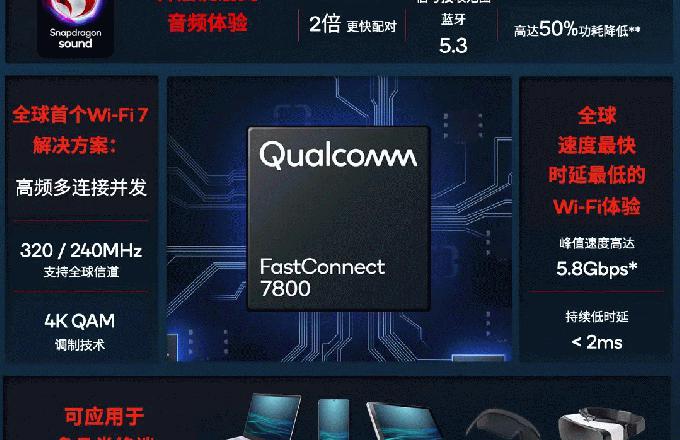Click the smartphone device image

click(333, 419)
